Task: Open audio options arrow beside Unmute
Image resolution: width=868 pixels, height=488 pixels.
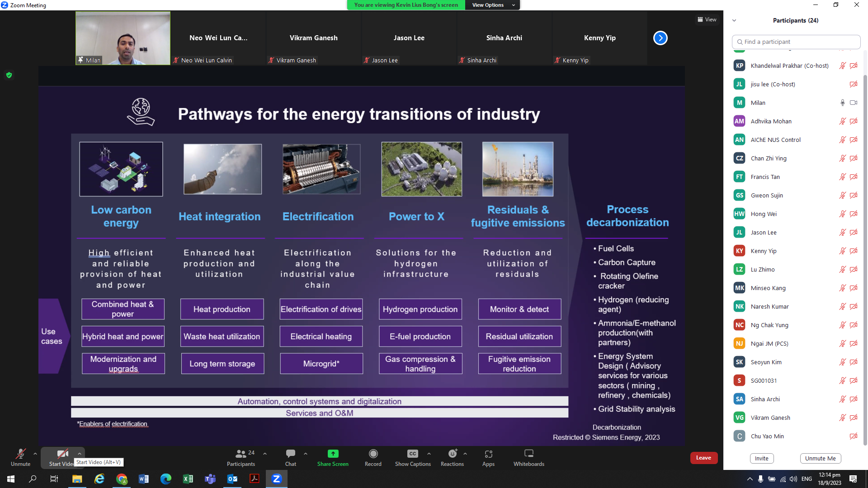Action: [35, 454]
